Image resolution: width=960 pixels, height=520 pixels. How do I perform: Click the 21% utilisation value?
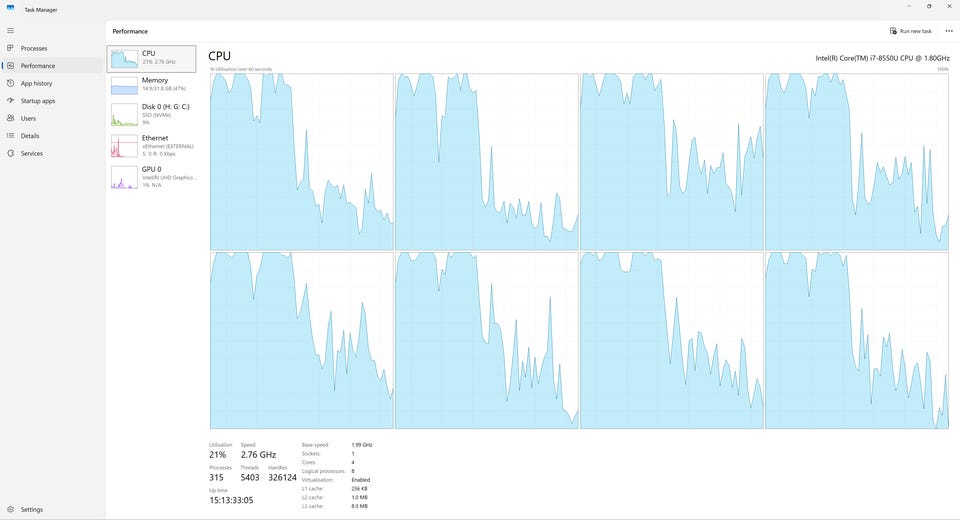[x=217, y=454]
